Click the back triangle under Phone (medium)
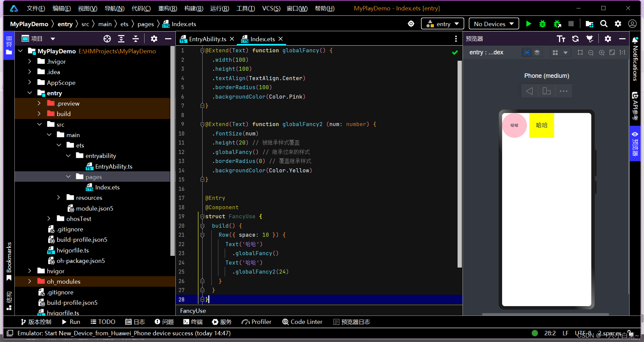 [x=530, y=91]
